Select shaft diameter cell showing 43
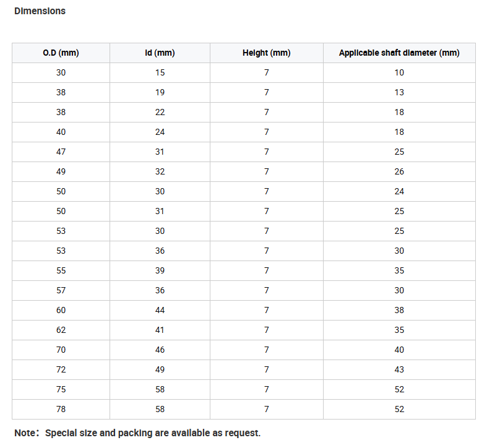The height and width of the screenshot is (448, 487). (399, 369)
